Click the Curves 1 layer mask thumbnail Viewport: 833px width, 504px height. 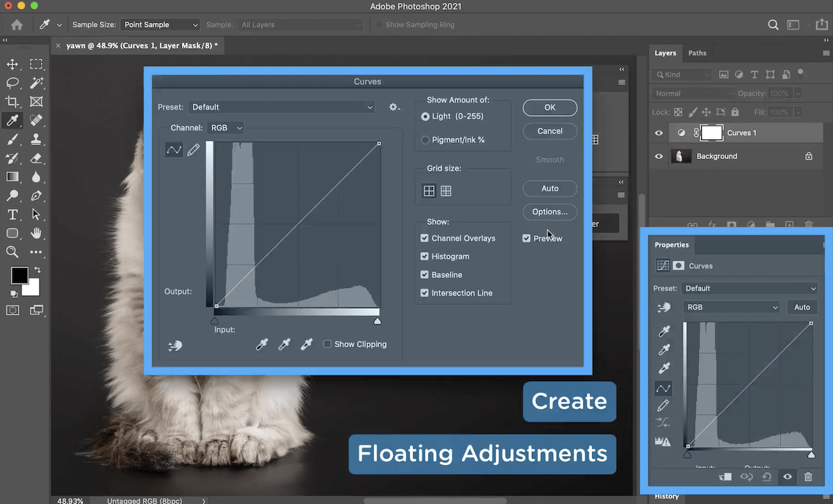712,133
